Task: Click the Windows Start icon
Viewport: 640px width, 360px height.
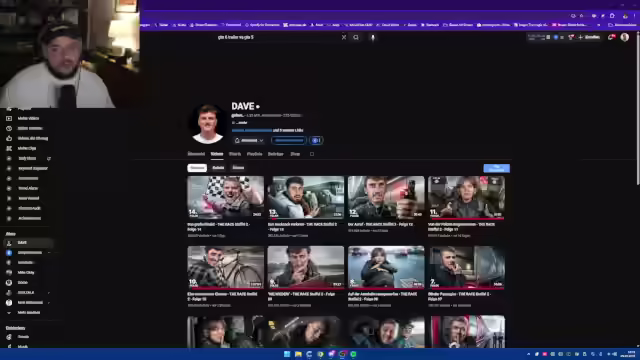Action: pyautogui.click(x=287, y=354)
